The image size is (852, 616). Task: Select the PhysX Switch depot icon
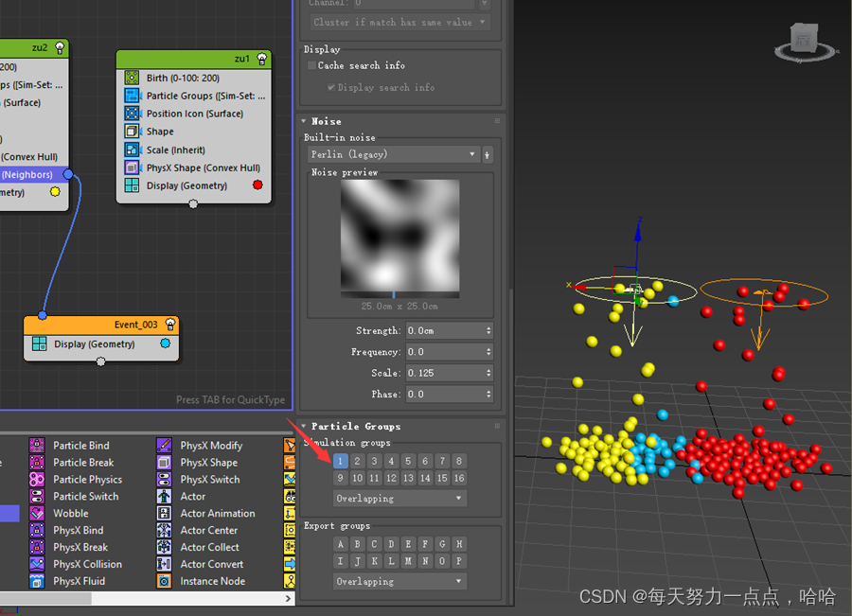tap(164, 479)
